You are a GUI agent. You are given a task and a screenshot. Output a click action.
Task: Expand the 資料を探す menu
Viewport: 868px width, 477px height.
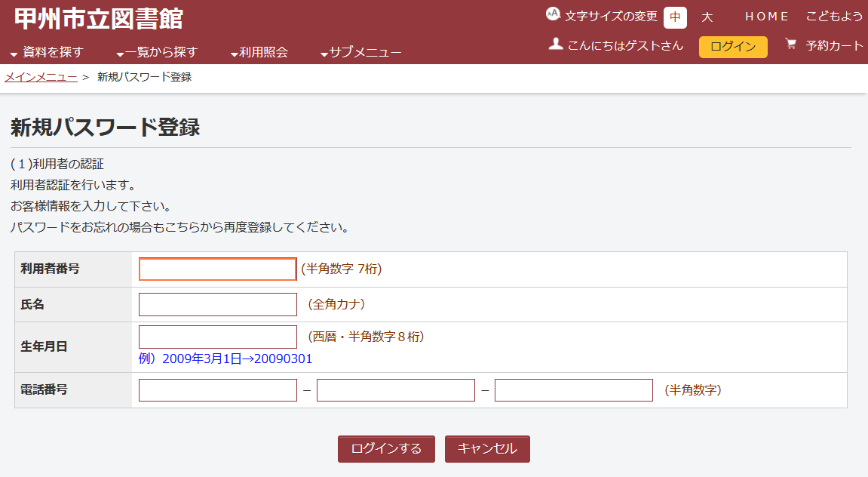click(47, 52)
